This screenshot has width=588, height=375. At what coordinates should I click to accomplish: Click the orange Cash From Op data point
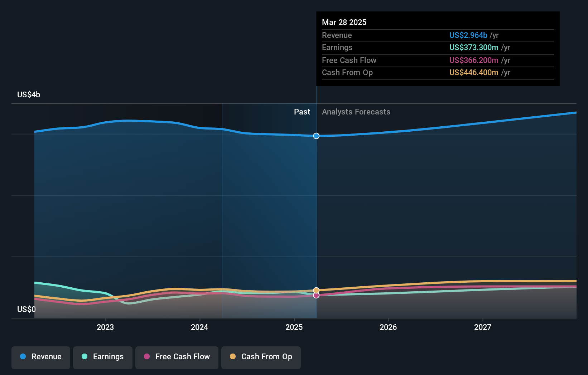316,291
